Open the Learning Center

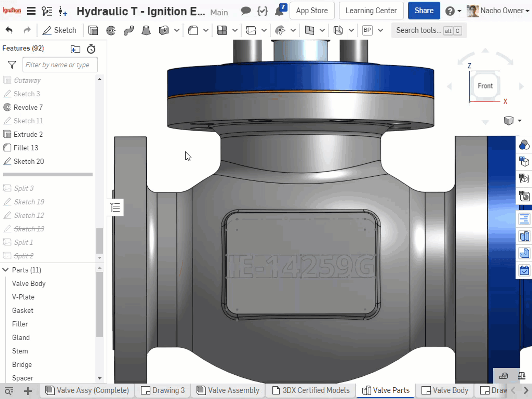point(371,11)
